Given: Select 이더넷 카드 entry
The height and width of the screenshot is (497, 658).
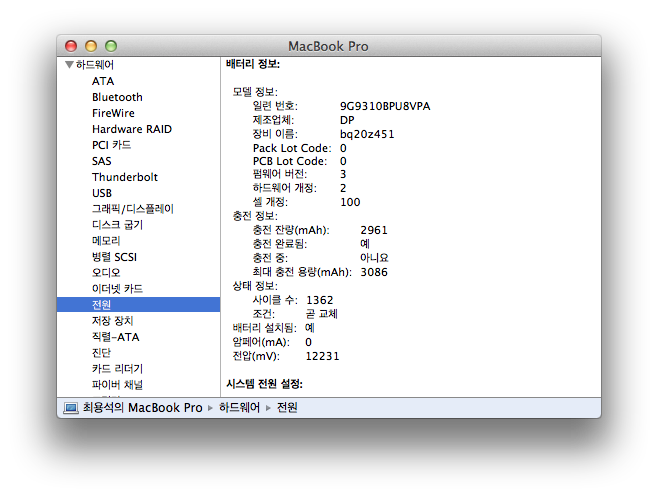Looking at the screenshot, I should click(x=118, y=289).
